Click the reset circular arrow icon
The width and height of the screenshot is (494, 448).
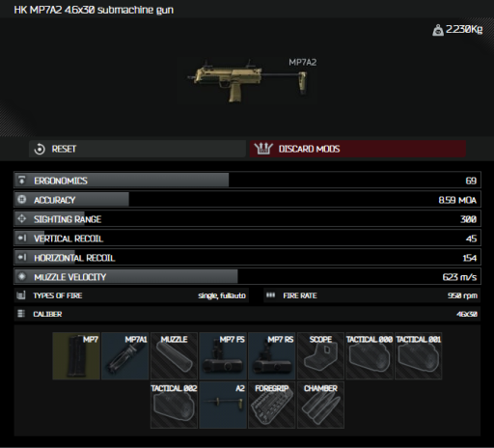coord(40,150)
